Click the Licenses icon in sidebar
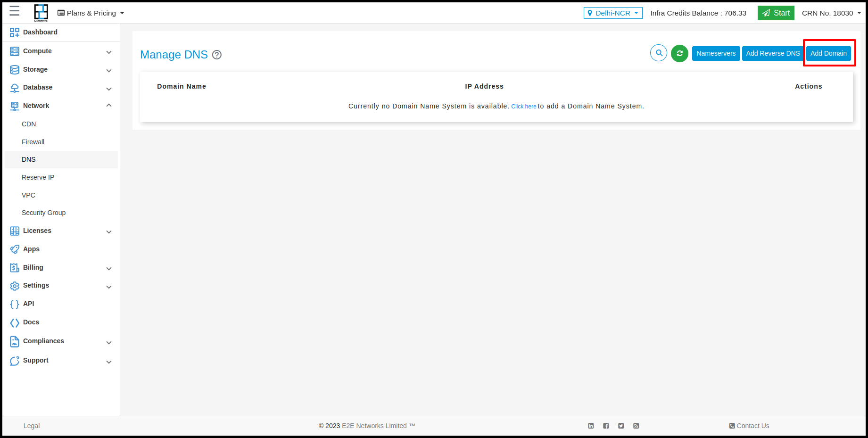Screen dimensions: 868x438 coord(15,231)
